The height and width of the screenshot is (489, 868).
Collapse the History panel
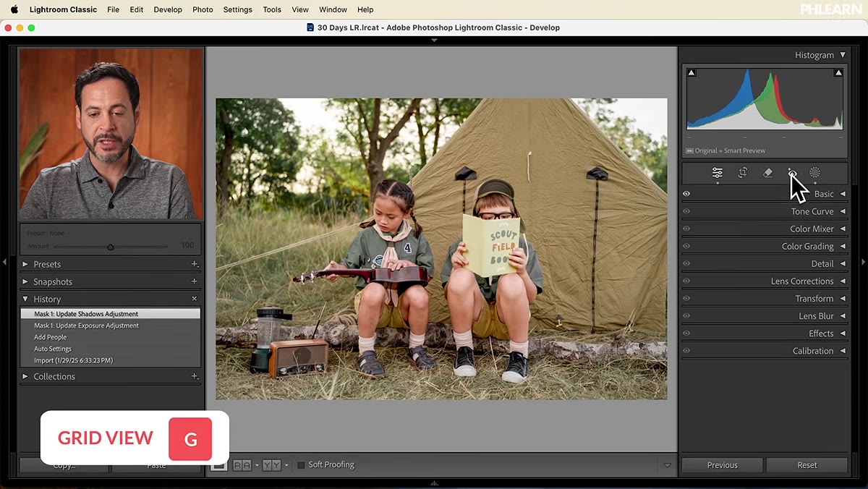coord(25,299)
